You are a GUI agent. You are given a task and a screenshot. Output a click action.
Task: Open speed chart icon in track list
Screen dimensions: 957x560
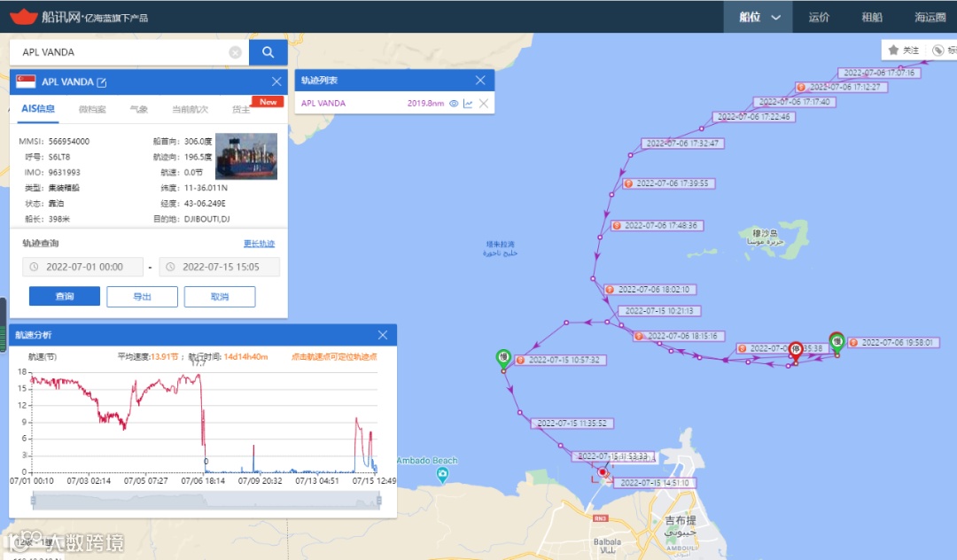(x=468, y=104)
